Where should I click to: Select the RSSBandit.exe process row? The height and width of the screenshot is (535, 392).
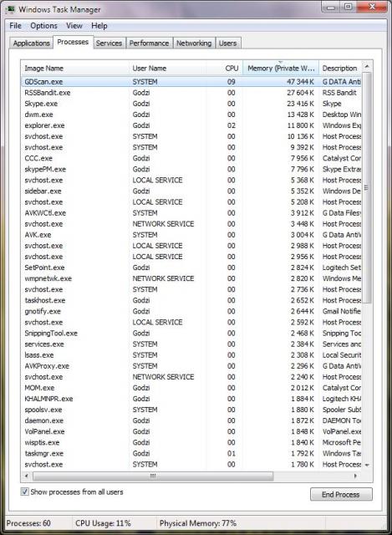[191, 93]
